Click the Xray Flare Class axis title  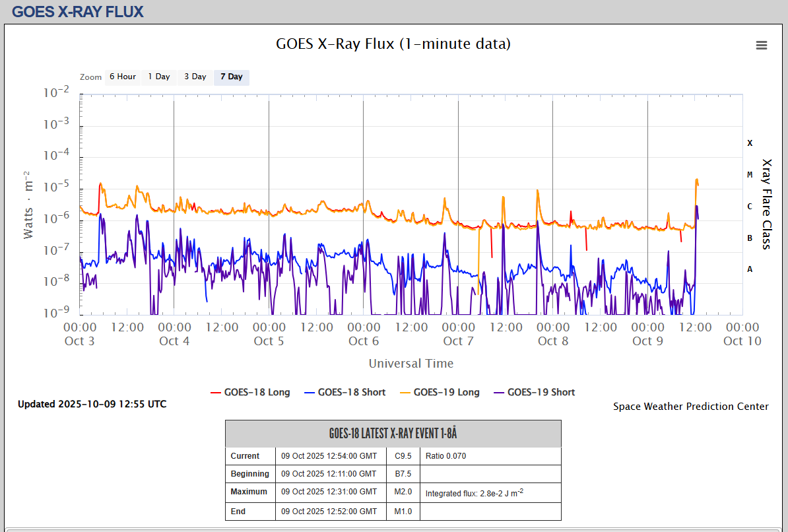tap(766, 203)
